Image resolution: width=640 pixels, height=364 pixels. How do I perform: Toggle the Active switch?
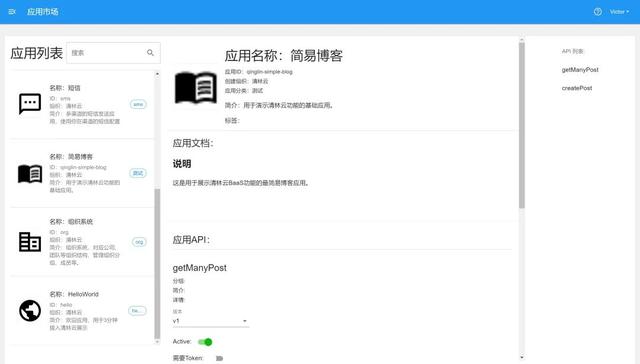click(x=205, y=342)
